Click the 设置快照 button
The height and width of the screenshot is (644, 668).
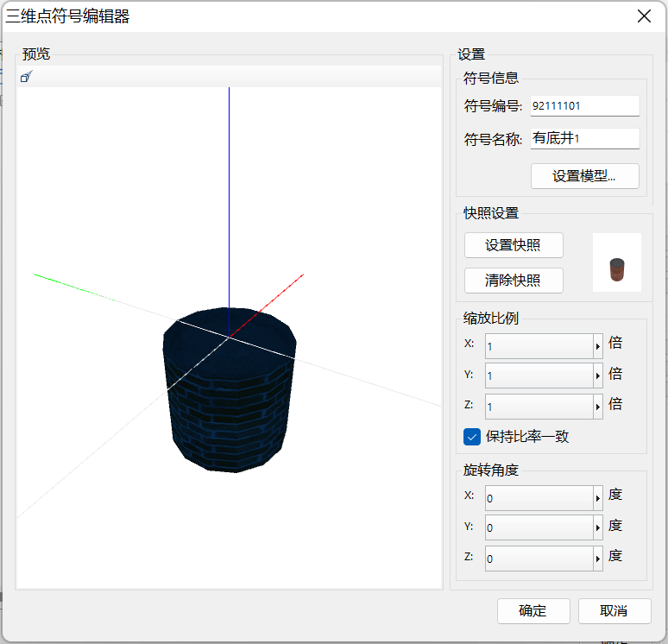click(x=514, y=245)
